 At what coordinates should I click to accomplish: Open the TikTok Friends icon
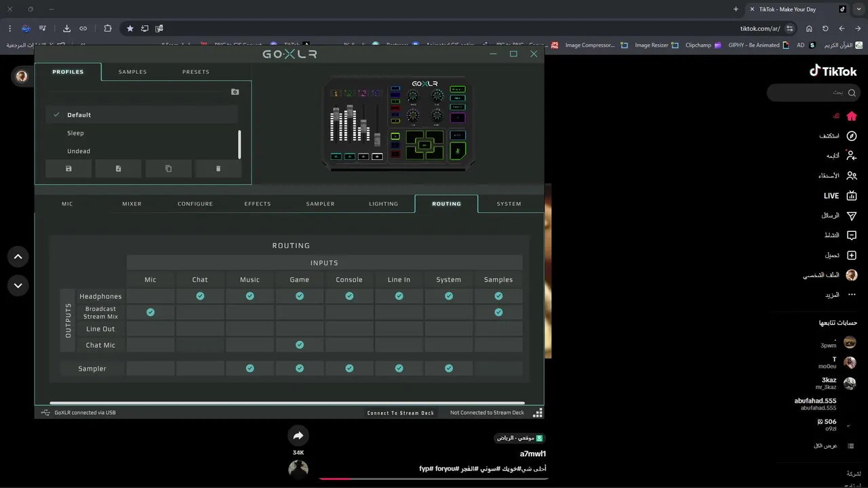click(x=852, y=176)
